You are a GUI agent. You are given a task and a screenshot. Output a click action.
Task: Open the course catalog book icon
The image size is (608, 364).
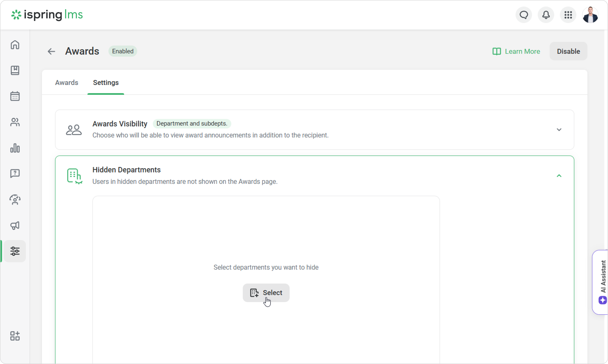pos(15,70)
